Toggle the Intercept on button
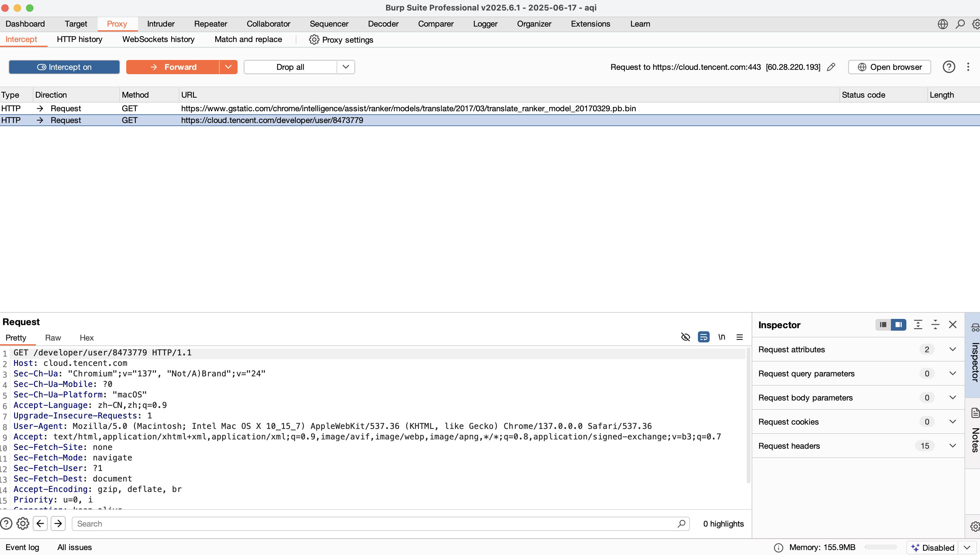 click(64, 67)
